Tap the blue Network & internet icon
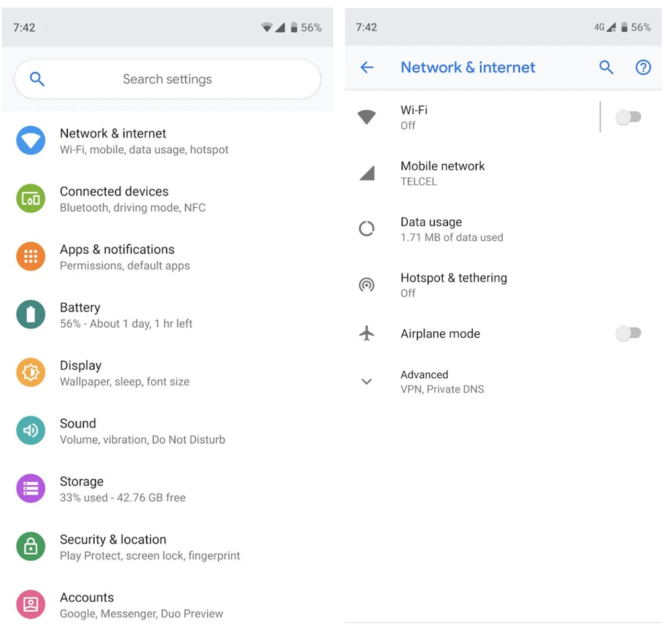 (31, 140)
